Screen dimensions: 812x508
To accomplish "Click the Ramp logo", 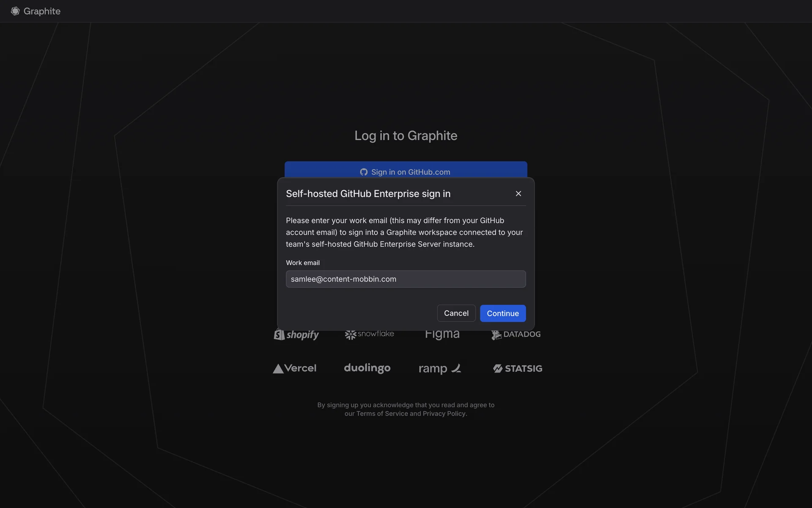I will tap(439, 368).
